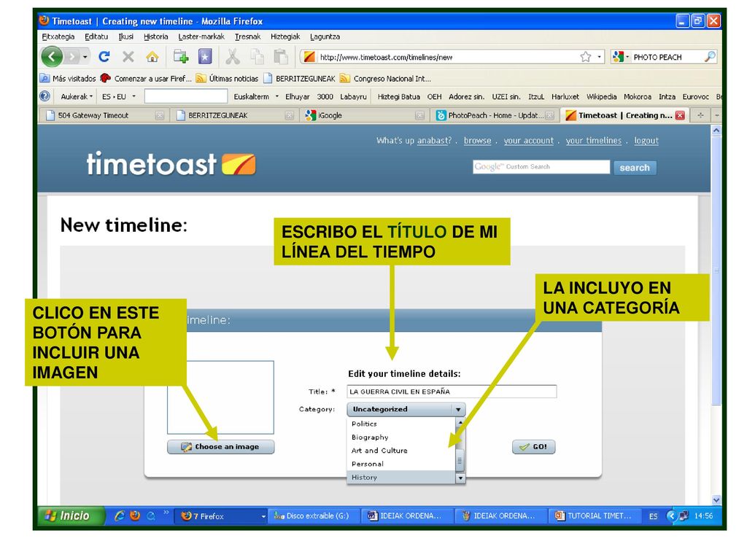
Task: Select Politics category option
Action: [x=401, y=424]
